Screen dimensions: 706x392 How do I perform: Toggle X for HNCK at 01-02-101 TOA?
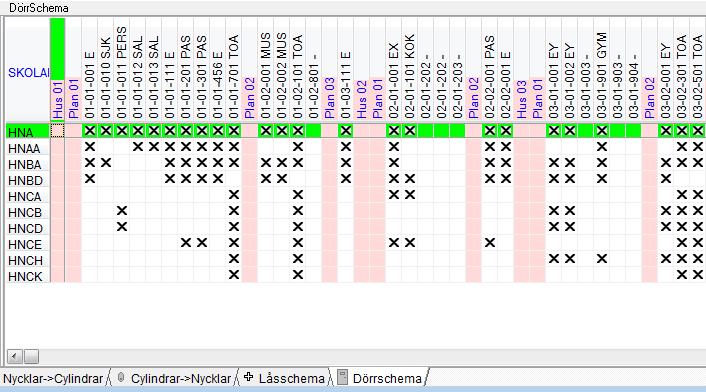tap(298, 275)
